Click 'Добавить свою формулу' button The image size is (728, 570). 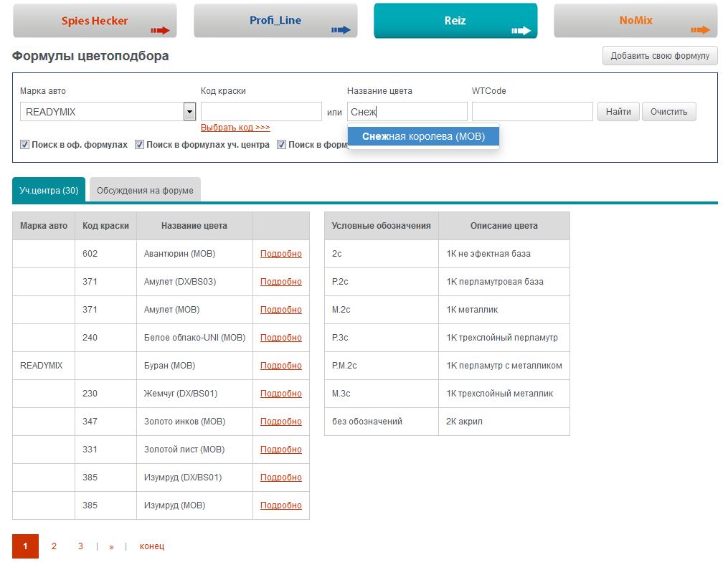tap(660, 56)
